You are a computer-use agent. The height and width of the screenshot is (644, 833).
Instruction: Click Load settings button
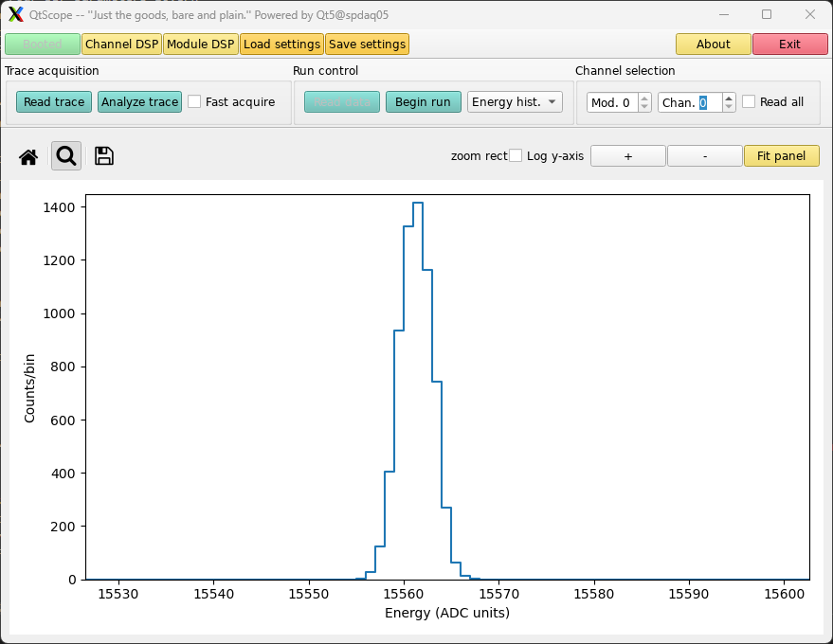(282, 45)
